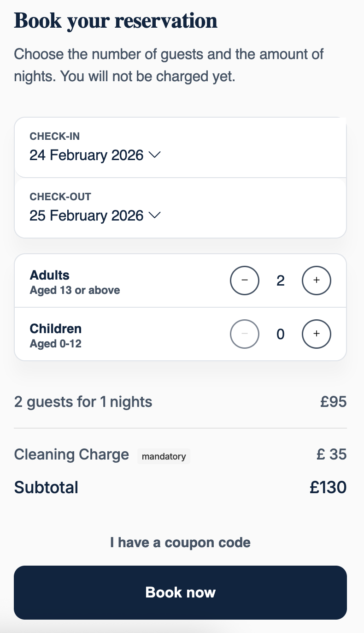The height and width of the screenshot is (633, 364).
Task: Expand the check-out date chevron arrow
Action: click(x=155, y=215)
